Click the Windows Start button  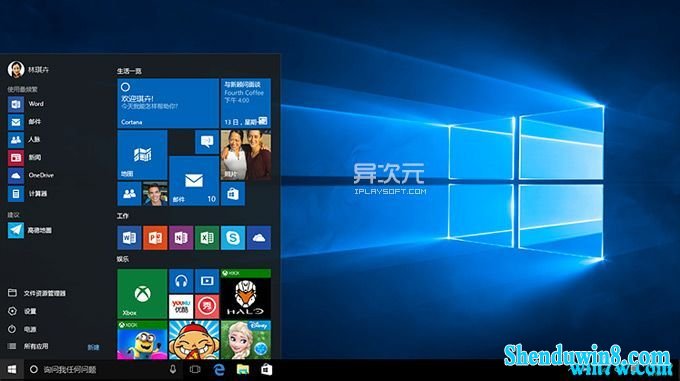point(12,370)
